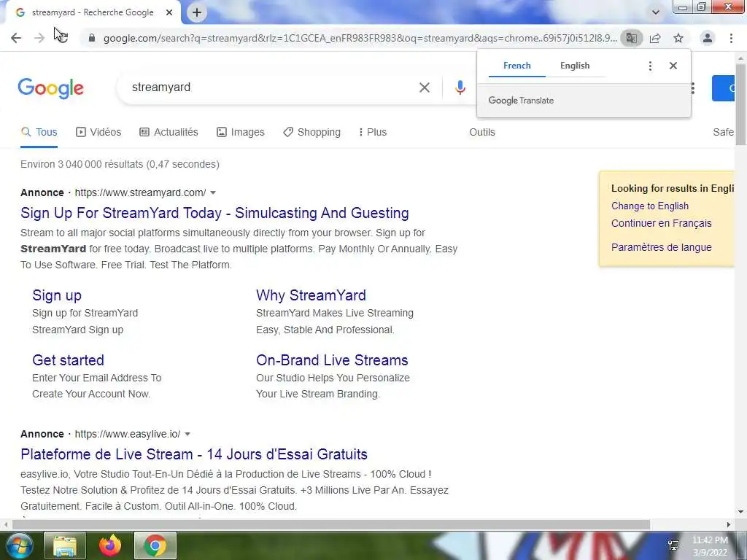This screenshot has width=747, height=560.
Task: Open the Sign up sitelink
Action: [57, 295]
